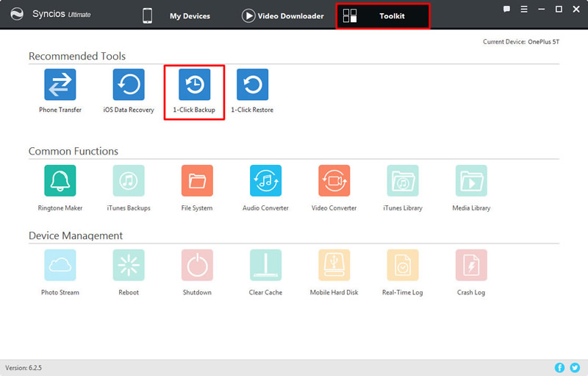Open Mobile Hard Disk
Screen dimensions: 588x376
(x=334, y=265)
